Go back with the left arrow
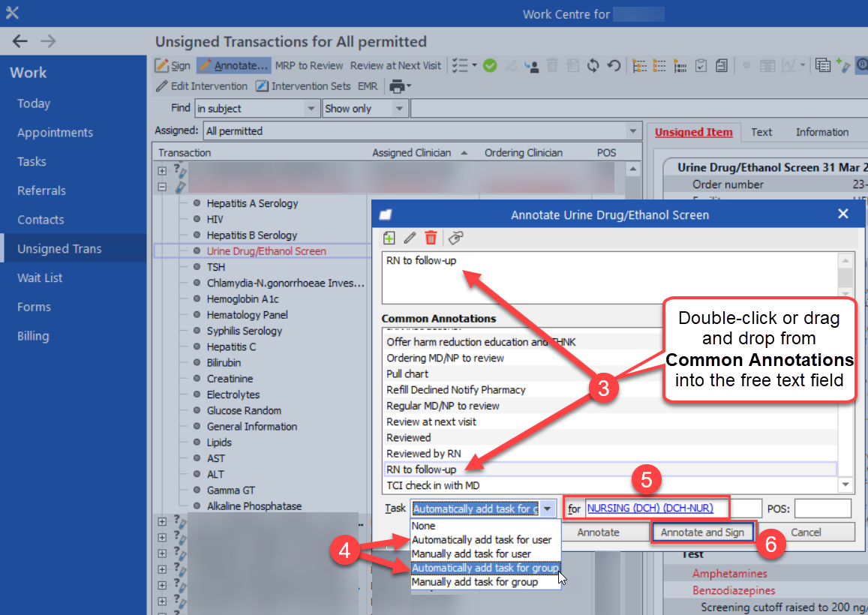The height and width of the screenshot is (615, 868). [20, 41]
